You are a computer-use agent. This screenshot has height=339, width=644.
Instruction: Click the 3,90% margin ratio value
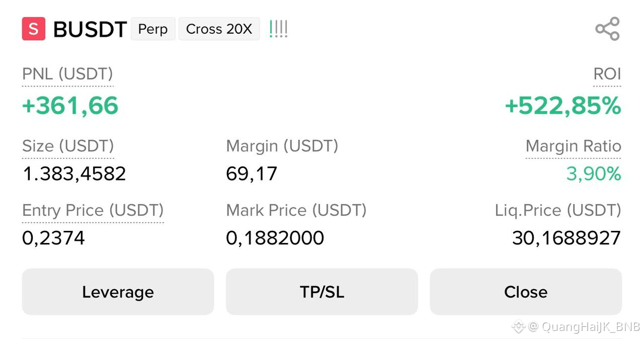pyautogui.click(x=594, y=174)
